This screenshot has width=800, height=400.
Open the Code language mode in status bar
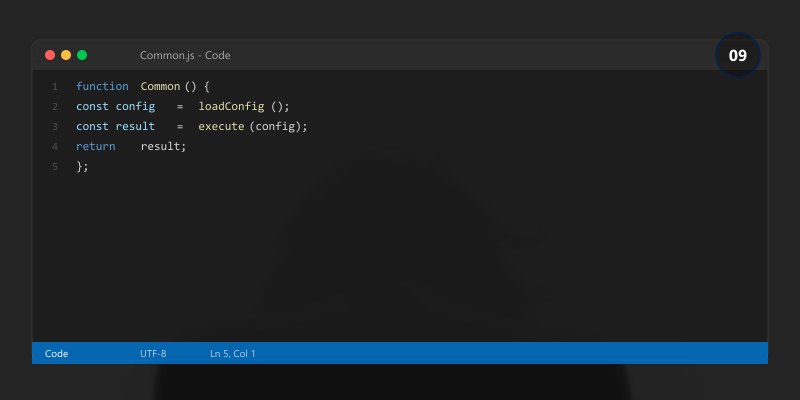point(56,353)
